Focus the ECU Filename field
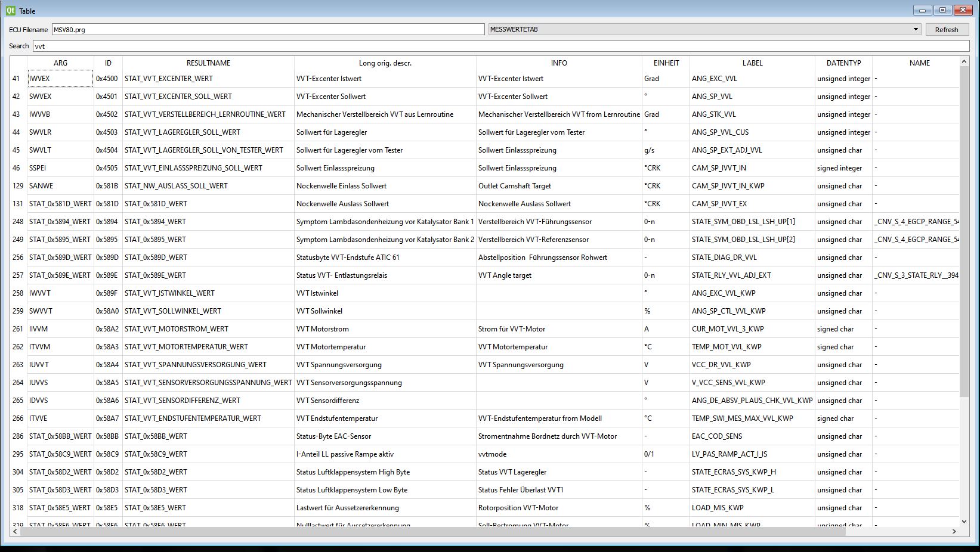This screenshot has height=552, width=980. pyautogui.click(x=268, y=29)
